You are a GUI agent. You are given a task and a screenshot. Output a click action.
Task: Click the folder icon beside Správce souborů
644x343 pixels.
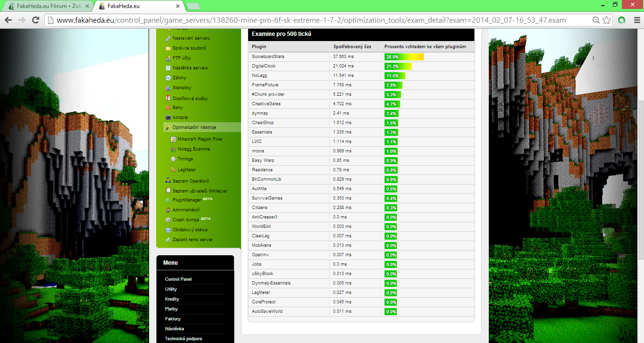[168, 48]
